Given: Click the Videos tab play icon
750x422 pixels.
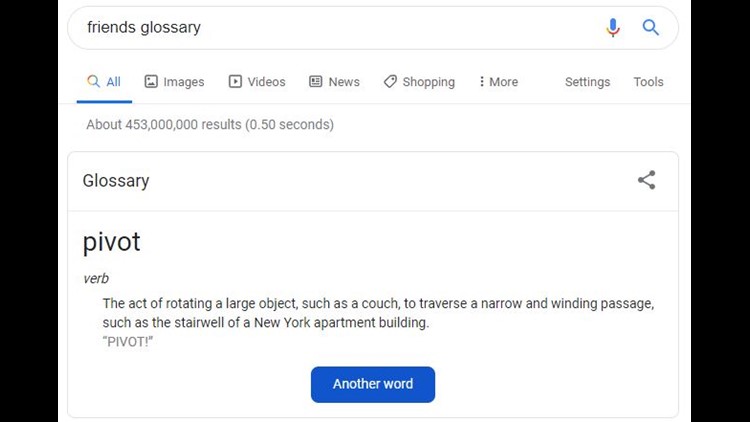Looking at the screenshot, I should coord(235,81).
